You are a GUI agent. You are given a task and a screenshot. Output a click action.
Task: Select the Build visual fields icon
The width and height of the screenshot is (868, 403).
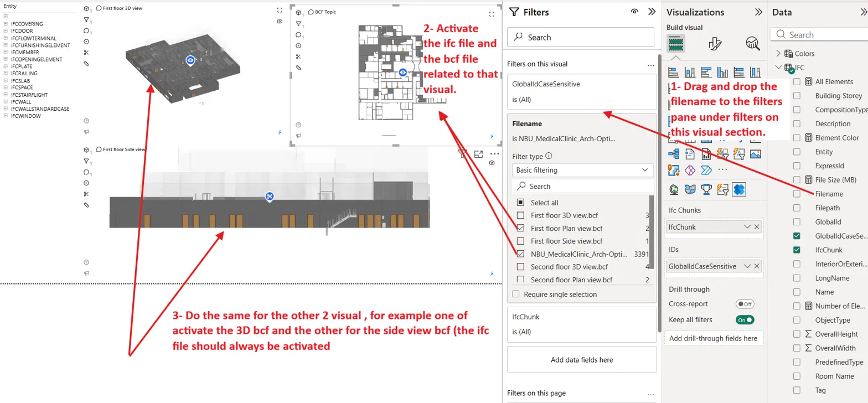676,43
